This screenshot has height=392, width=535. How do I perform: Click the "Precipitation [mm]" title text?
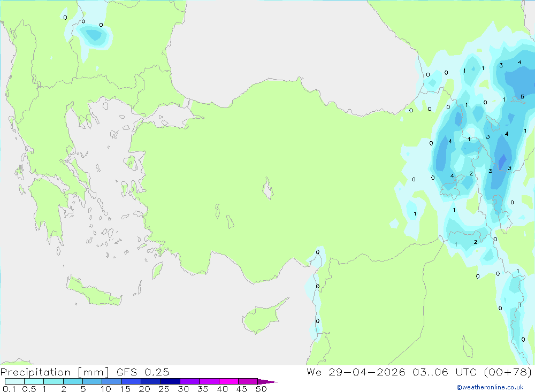point(55,372)
